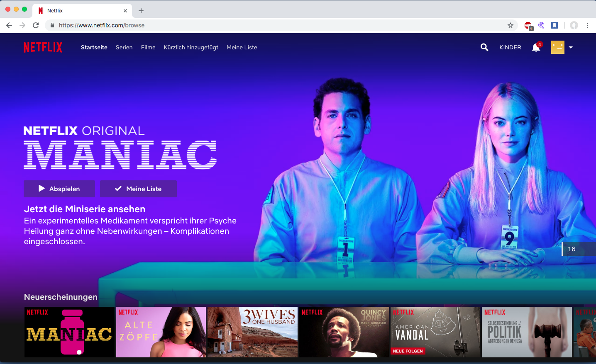Play Maniac with the Abspielen button
Image resolution: width=596 pixels, height=364 pixels.
coord(59,189)
